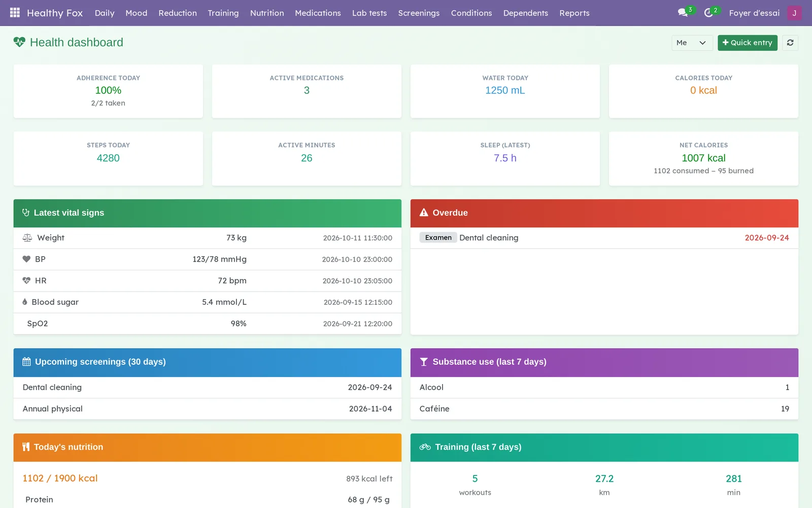Open the Water Today card
This screenshot has height=508, width=812.
[505, 91]
